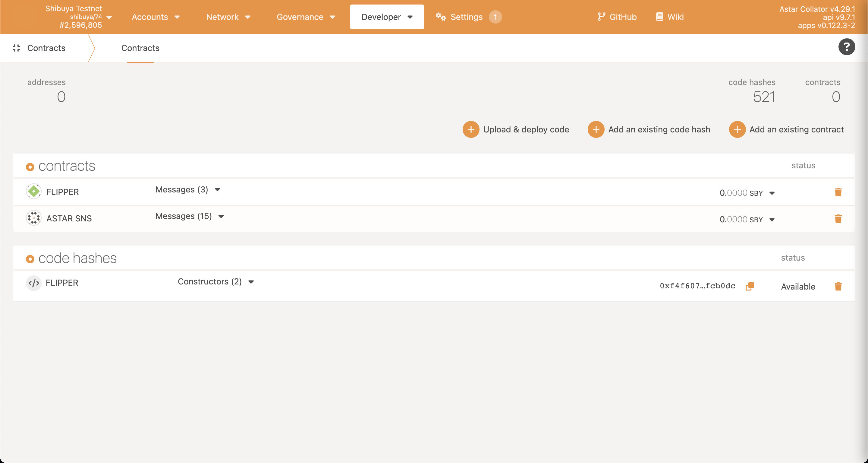Click the Wiki book icon

coord(659,17)
